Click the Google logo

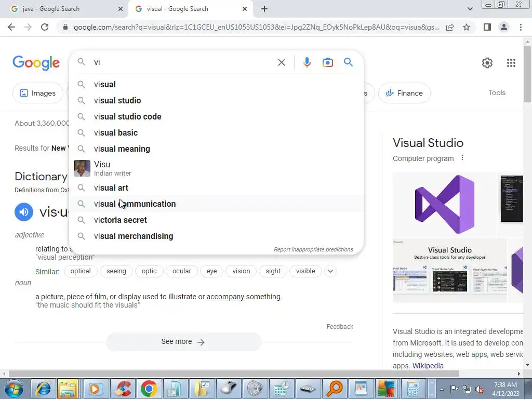coord(36,63)
